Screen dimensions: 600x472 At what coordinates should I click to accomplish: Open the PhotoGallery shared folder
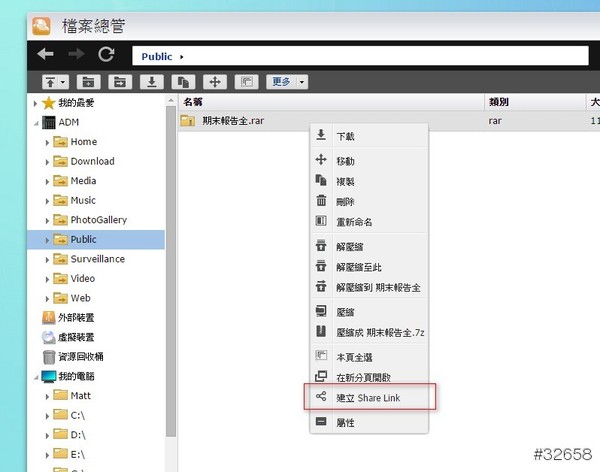(90, 220)
